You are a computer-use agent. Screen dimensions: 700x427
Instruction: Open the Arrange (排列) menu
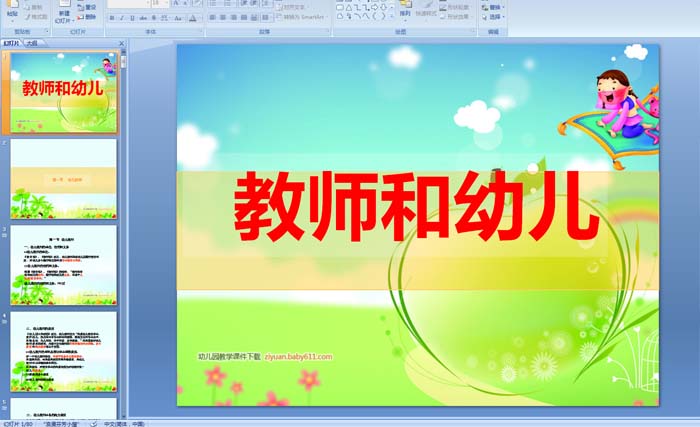click(x=405, y=11)
